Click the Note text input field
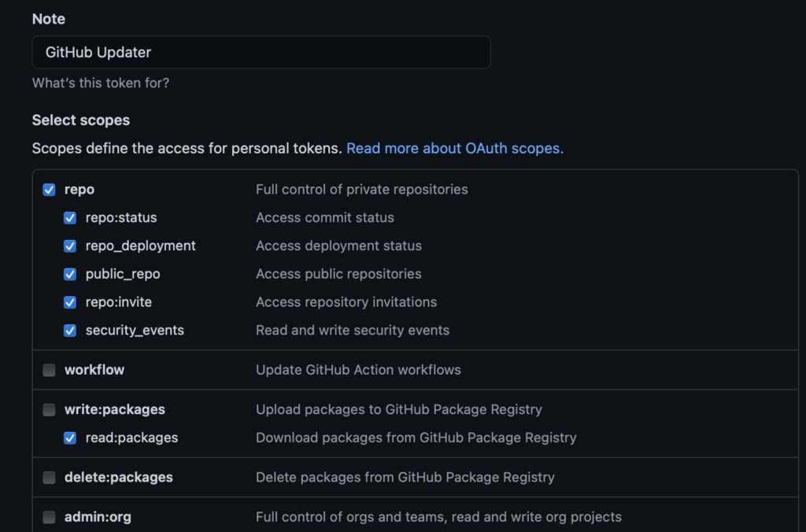 coord(260,52)
